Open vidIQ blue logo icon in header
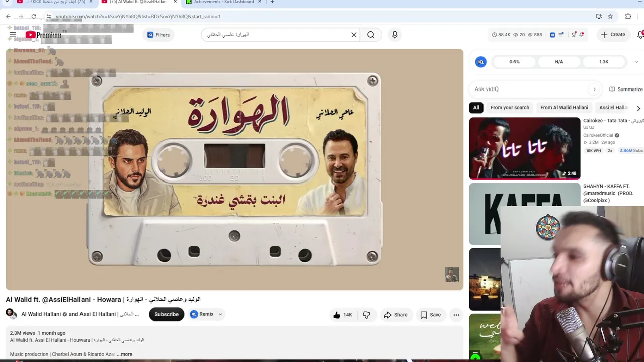Viewport: 644px width, 362px height. pos(552,35)
